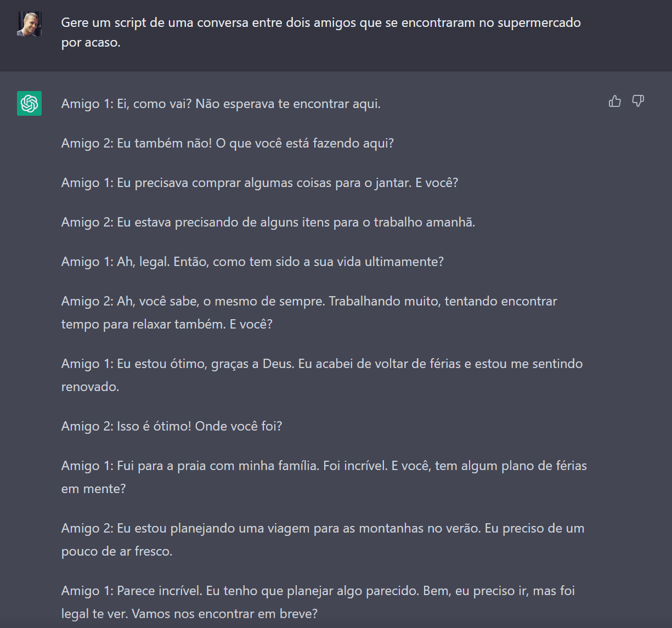
Task: Click the line about 'viagem para as montanhas'
Action: click(323, 528)
